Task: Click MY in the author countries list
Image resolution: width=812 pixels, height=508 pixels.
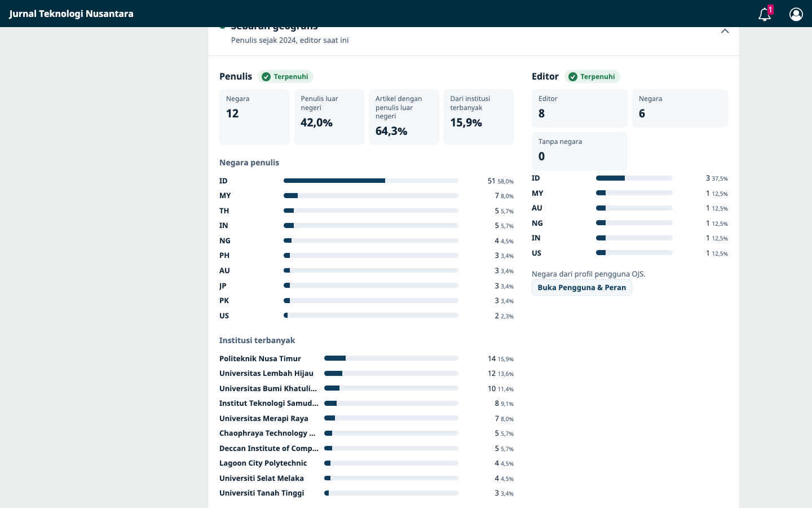Action: click(226, 196)
